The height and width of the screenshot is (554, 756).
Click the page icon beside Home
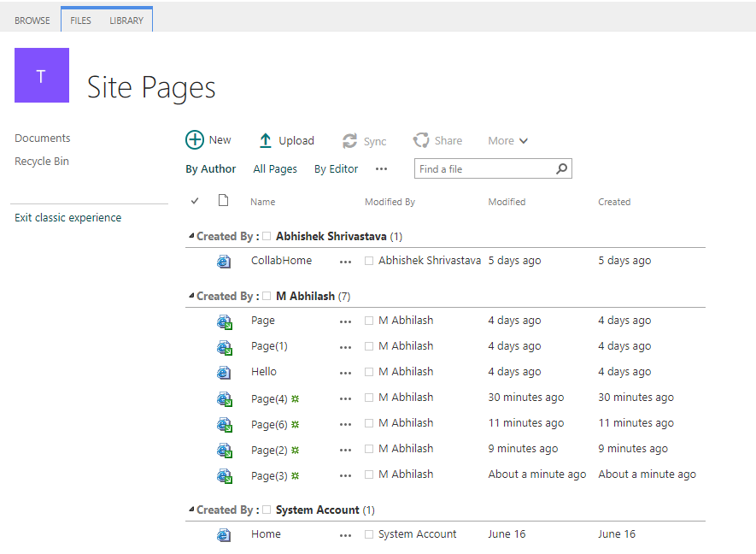224,534
